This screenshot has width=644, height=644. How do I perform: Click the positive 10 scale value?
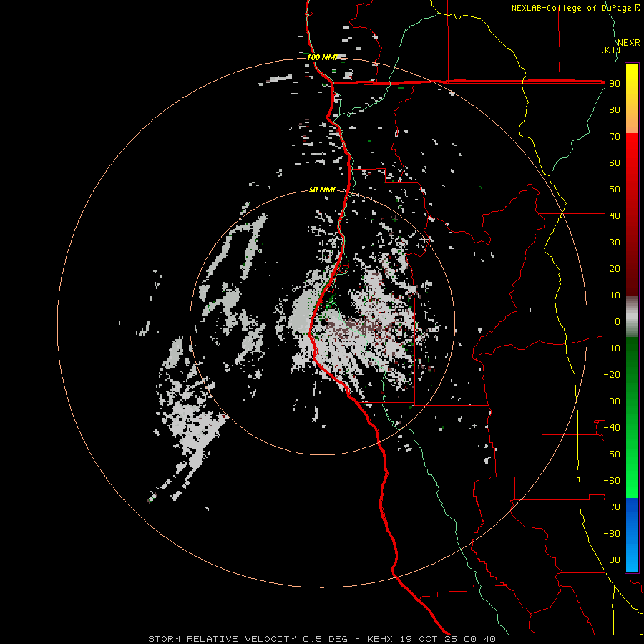pos(615,296)
